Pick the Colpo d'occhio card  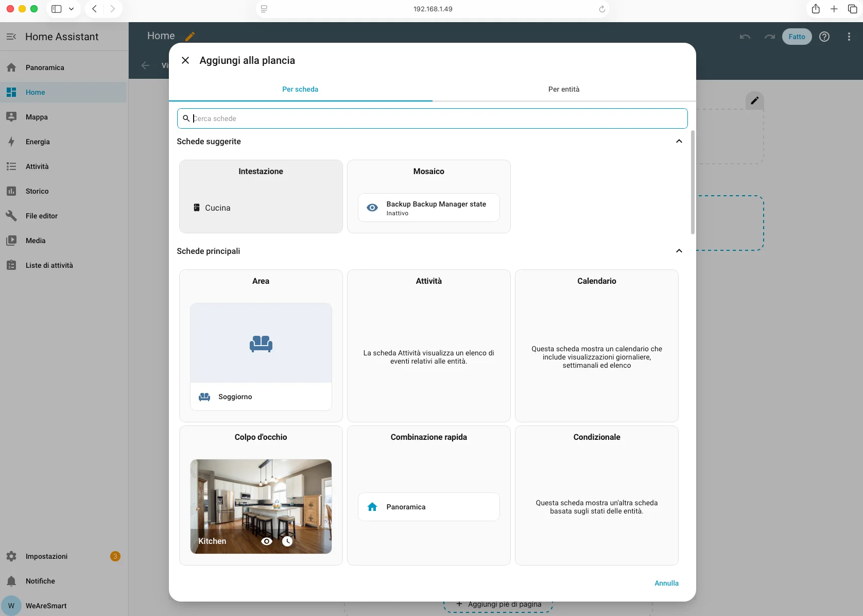[261, 495]
